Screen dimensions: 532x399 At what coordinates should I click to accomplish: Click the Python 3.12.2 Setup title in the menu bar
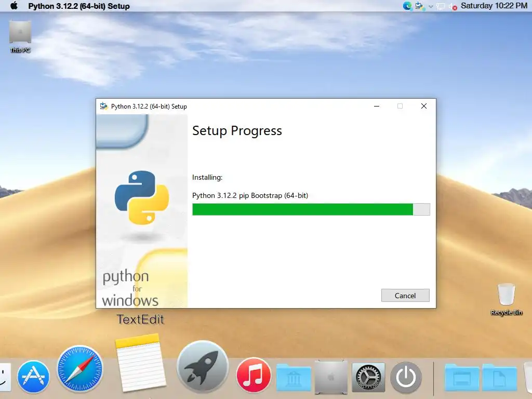point(79,6)
